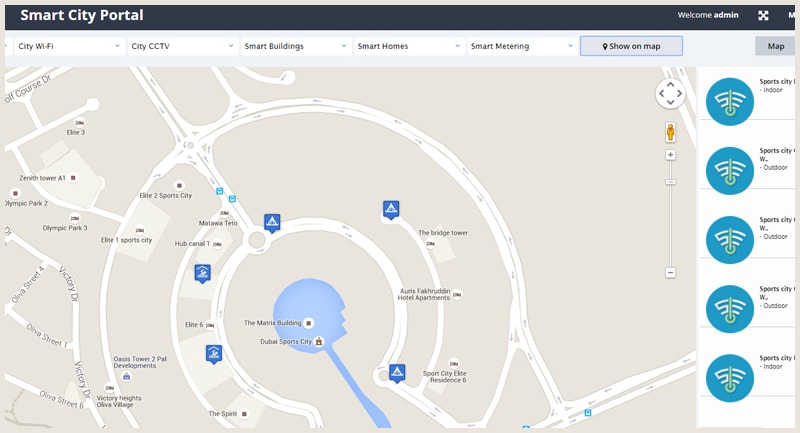The height and width of the screenshot is (433, 800).
Task: Expand the City CCTV dropdown
Action: pos(182,46)
